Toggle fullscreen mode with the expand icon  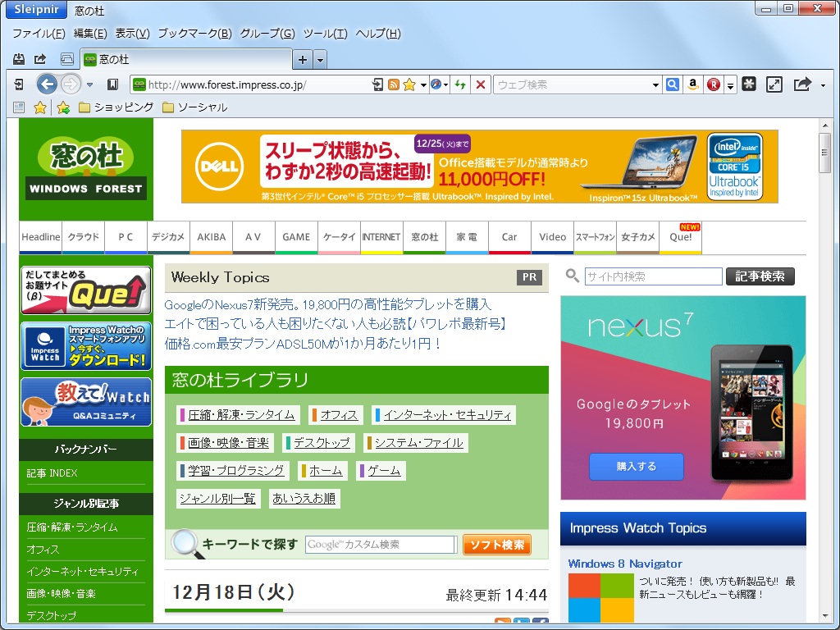click(775, 84)
